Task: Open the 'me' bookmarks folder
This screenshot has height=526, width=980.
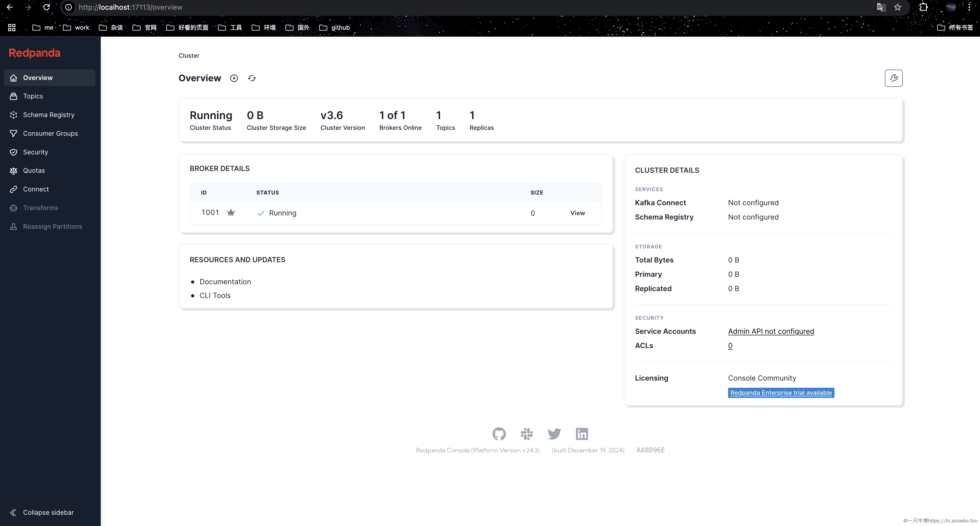Action: [x=43, y=27]
